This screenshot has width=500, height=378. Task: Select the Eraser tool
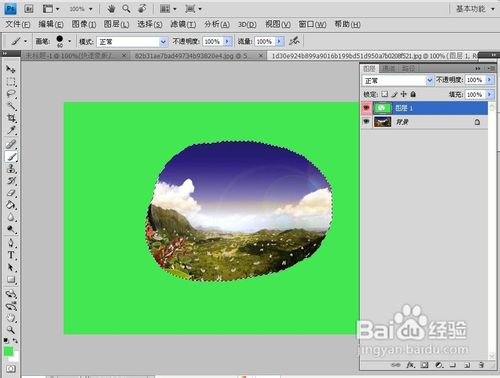coord(11,193)
